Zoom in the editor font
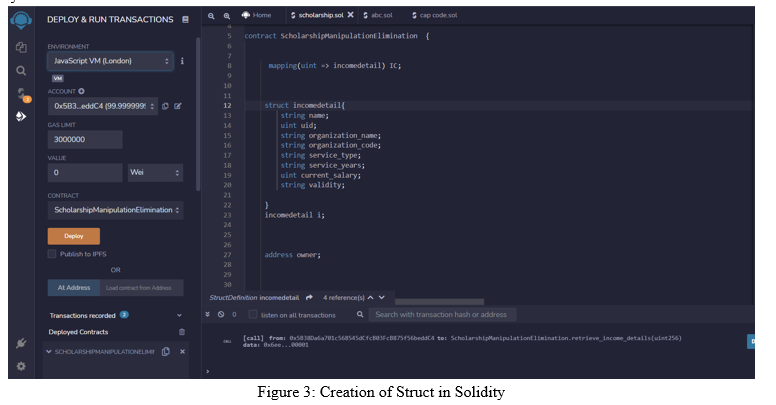Image resolution: width=776 pixels, height=405 pixels. coord(227,16)
